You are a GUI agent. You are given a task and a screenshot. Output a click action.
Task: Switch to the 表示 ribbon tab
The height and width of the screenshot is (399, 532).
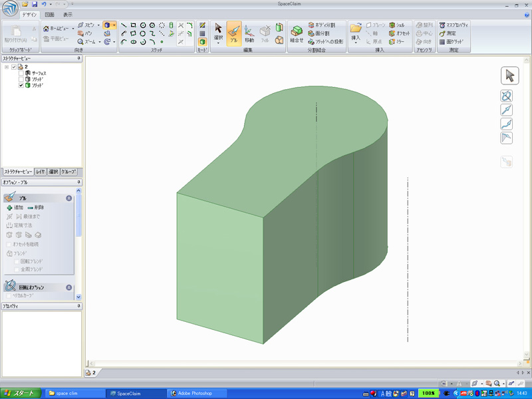pos(68,14)
